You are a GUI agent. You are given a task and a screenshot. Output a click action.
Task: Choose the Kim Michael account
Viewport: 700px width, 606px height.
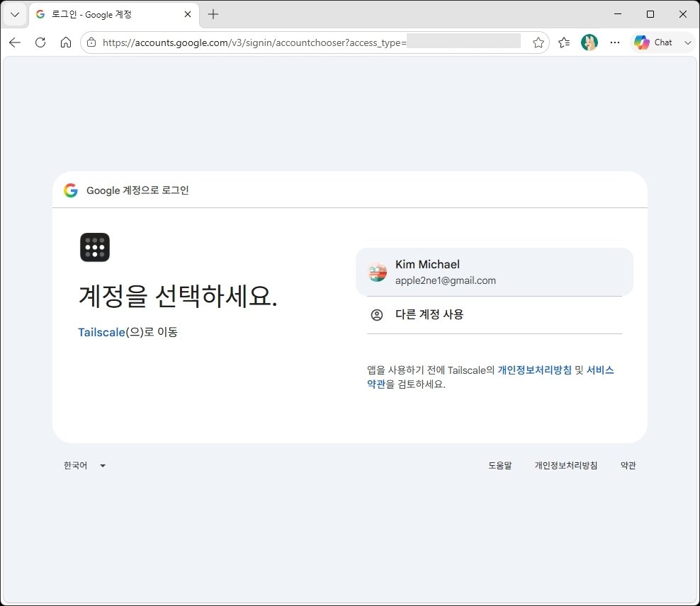(x=495, y=272)
